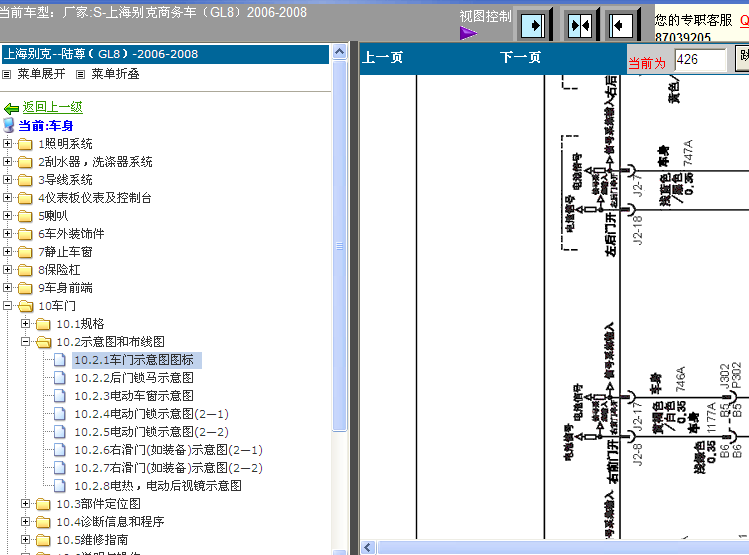Click folder icon of 10.3部件定位图

[x=43, y=504]
